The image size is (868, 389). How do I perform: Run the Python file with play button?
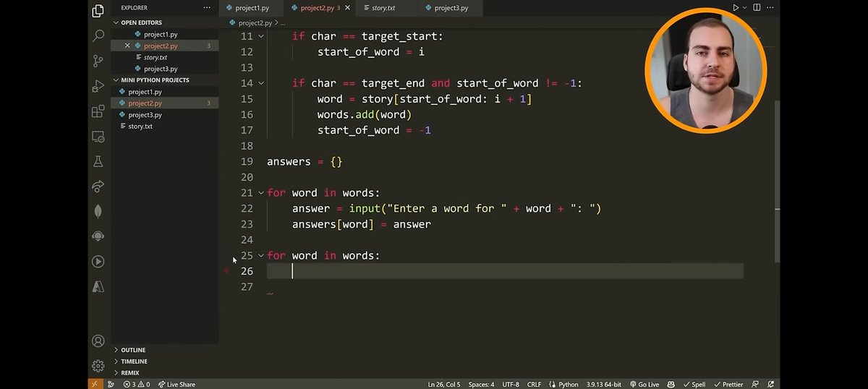736,8
